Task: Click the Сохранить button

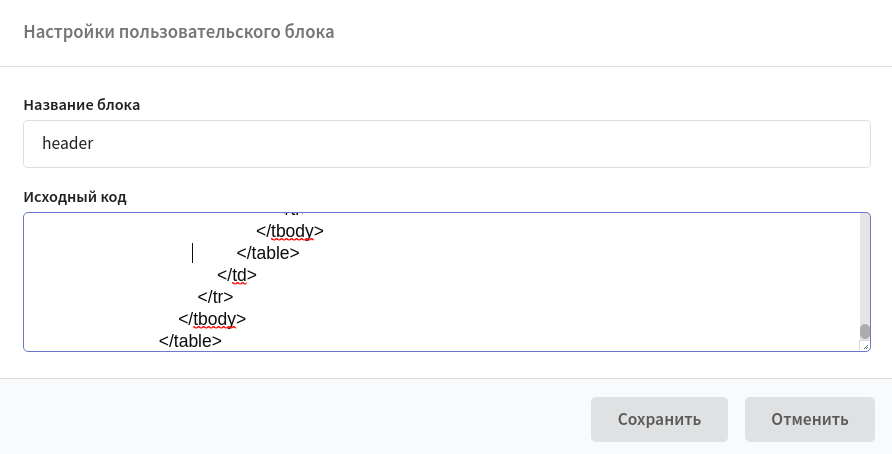Action: pos(659,419)
